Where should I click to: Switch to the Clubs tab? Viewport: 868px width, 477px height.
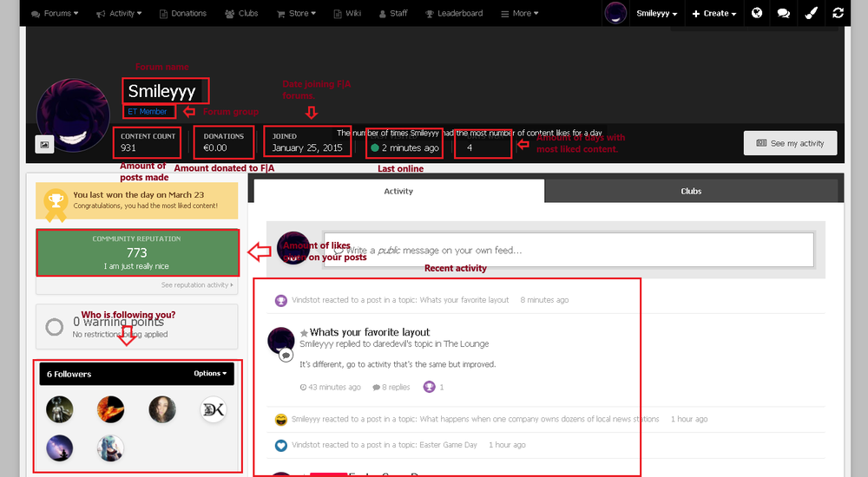coord(691,192)
